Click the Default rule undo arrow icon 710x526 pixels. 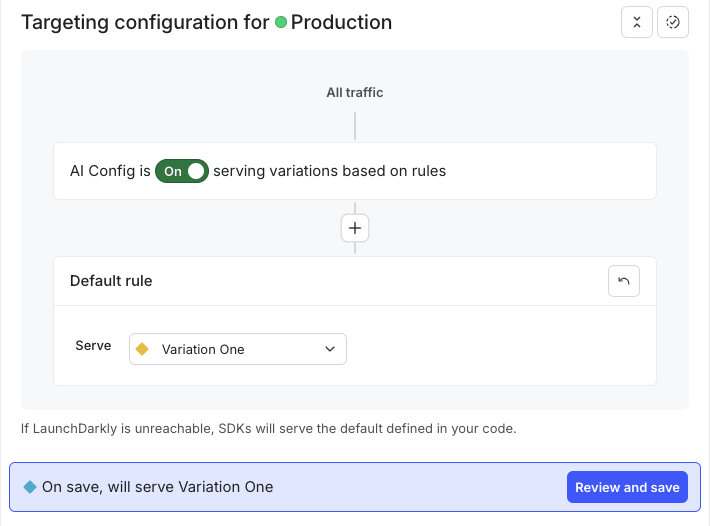coord(624,281)
